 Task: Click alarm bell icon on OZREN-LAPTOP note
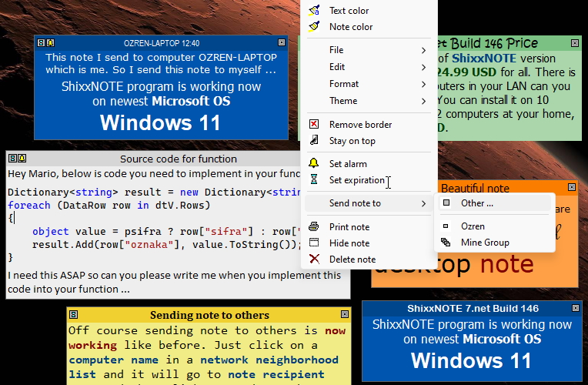[x=50, y=43]
